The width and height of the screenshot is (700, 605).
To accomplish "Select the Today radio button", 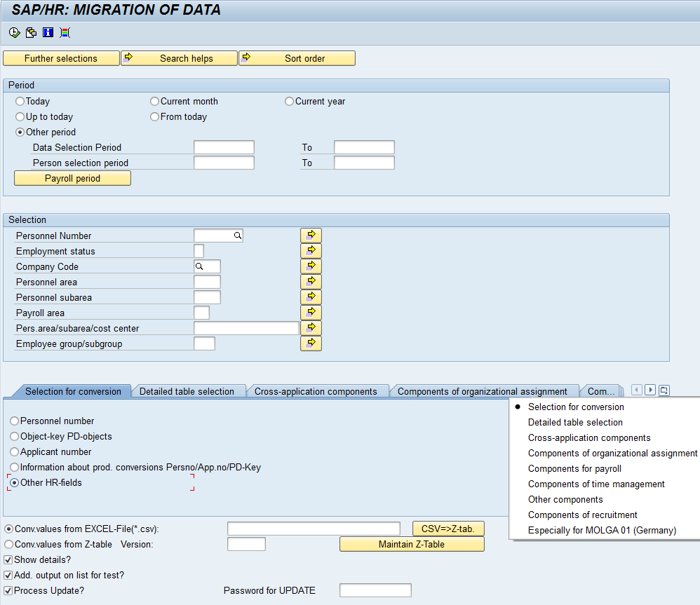I will tap(20, 101).
